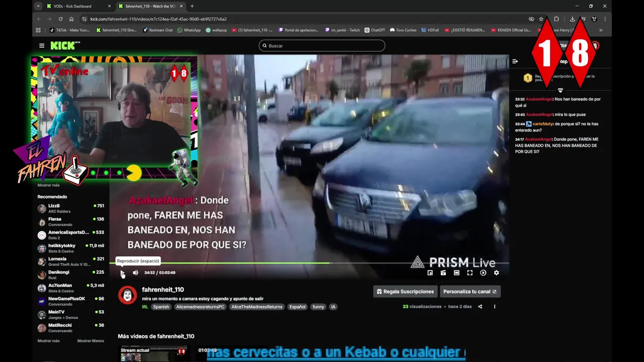
Task: Open wallapop bookmark
Action: pos(216,30)
